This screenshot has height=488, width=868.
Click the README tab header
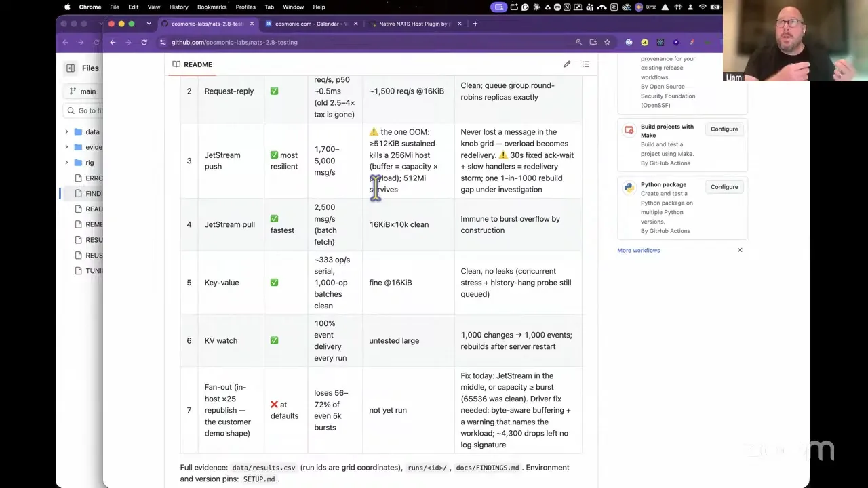tap(192, 64)
